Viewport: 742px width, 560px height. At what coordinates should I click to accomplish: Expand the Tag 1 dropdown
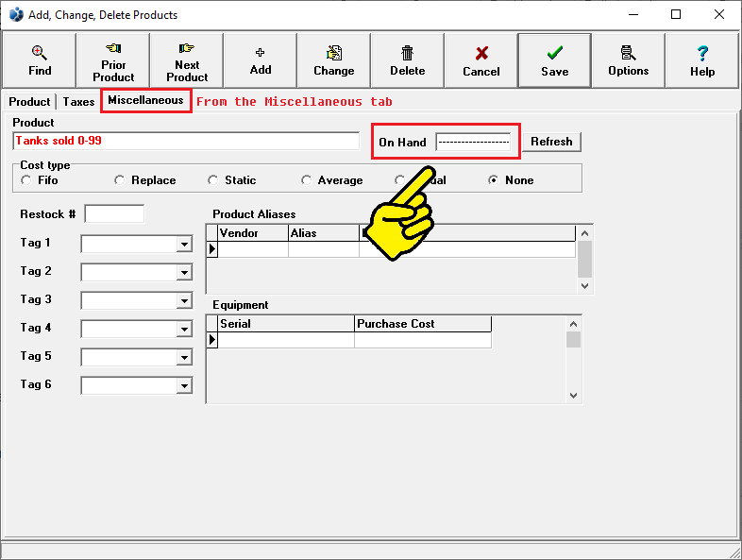(183, 245)
